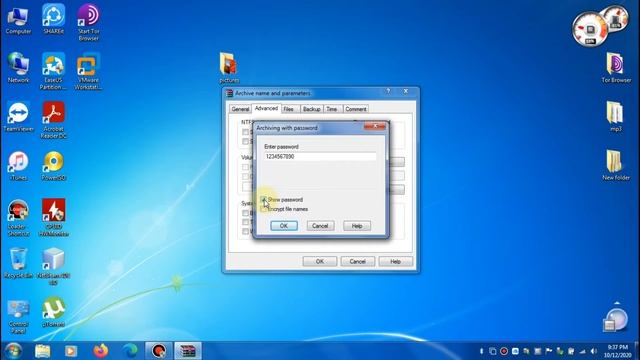Select the Recycle Bin icon

pyautogui.click(x=18, y=263)
